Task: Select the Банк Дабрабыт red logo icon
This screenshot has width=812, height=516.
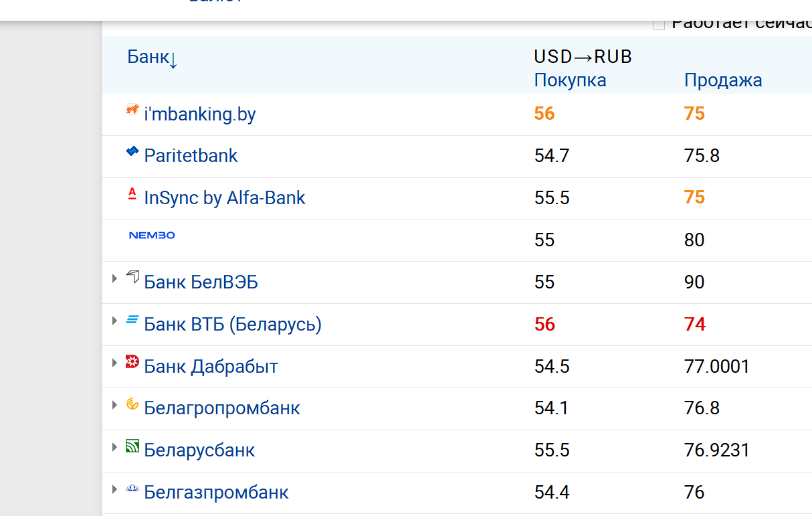Action: point(132,362)
